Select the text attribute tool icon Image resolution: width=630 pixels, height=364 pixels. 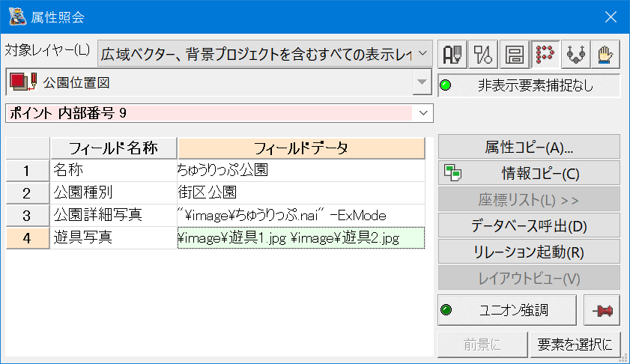(x=452, y=54)
